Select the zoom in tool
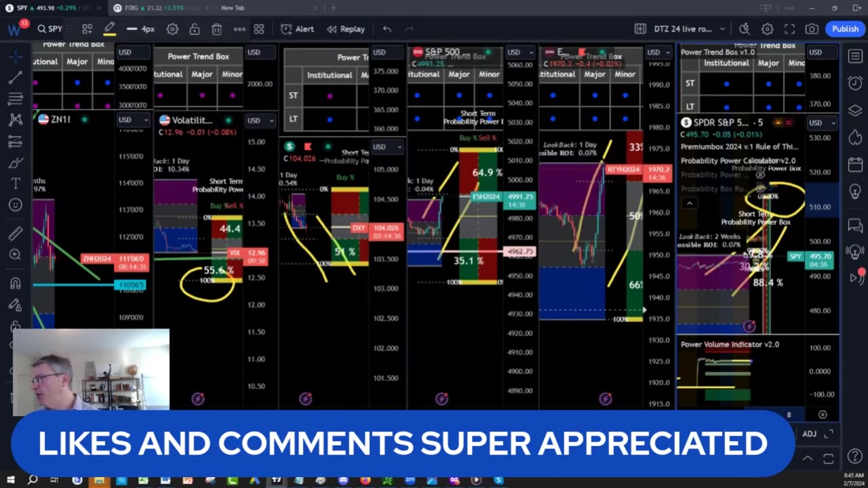 tap(15, 255)
